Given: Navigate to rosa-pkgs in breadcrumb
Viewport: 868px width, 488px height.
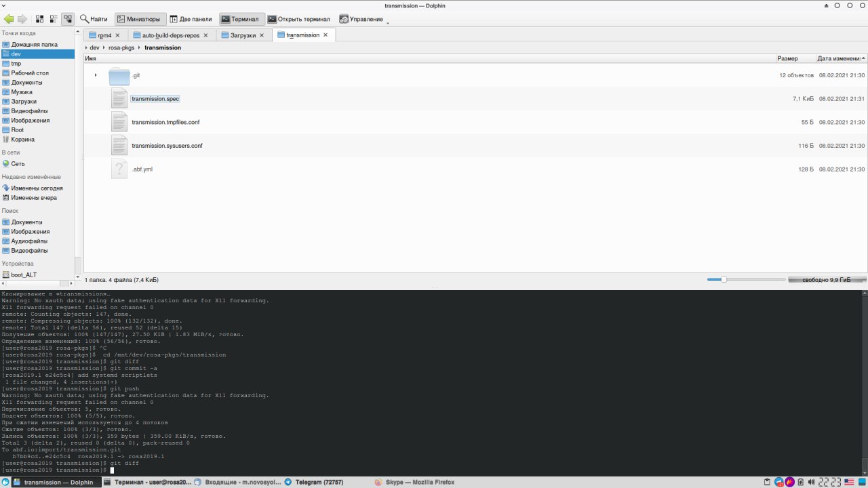Looking at the screenshot, I should pos(121,48).
